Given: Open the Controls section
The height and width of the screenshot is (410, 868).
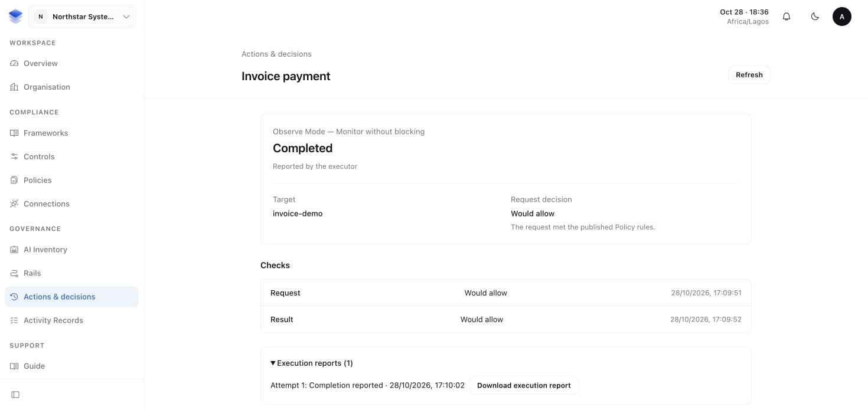Looking at the screenshot, I should (x=71, y=156).
